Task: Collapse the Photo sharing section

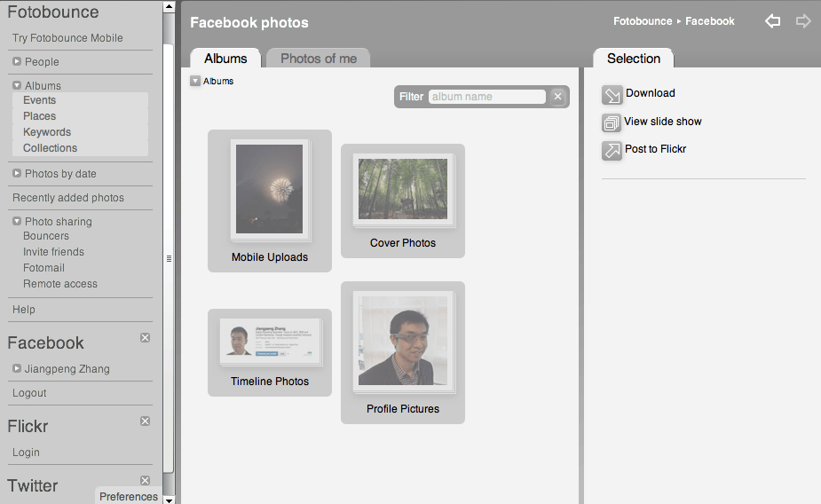Action: point(17,222)
